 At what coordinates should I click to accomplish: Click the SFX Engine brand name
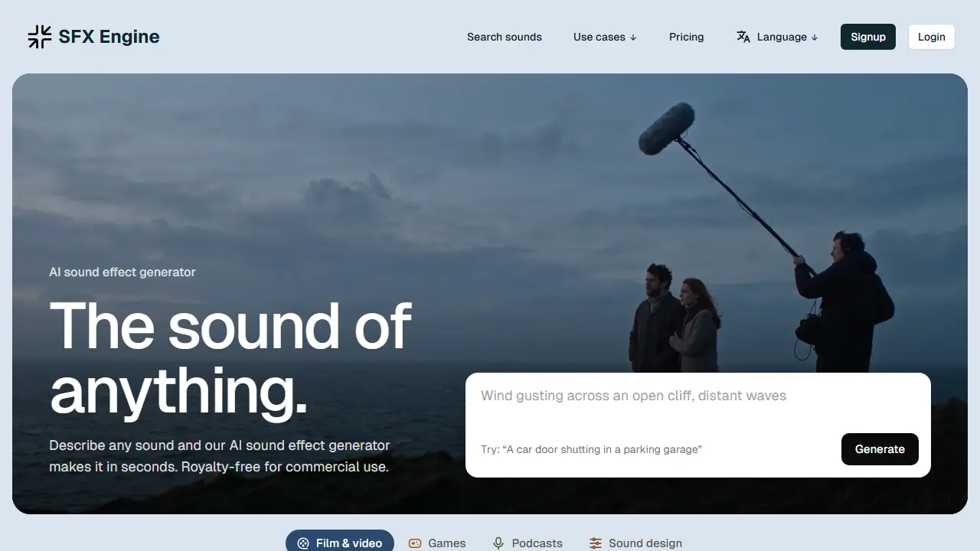[x=109, y=37]
